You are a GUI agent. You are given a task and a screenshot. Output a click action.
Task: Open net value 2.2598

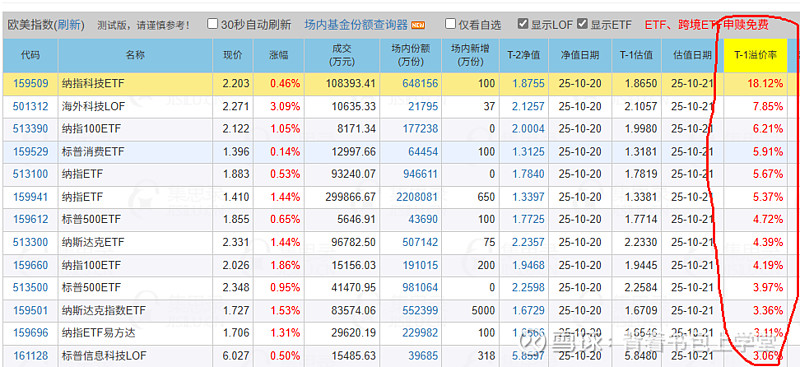coord(528,287)
